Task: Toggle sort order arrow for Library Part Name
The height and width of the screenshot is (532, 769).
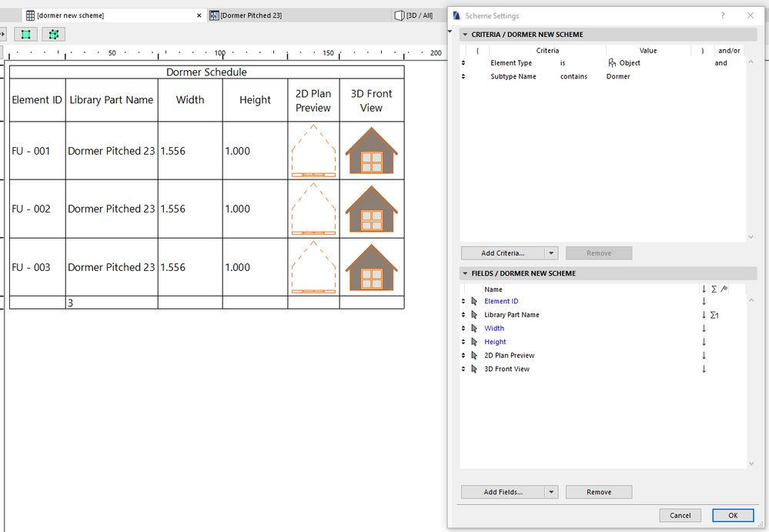Action: tap(704, 315)
